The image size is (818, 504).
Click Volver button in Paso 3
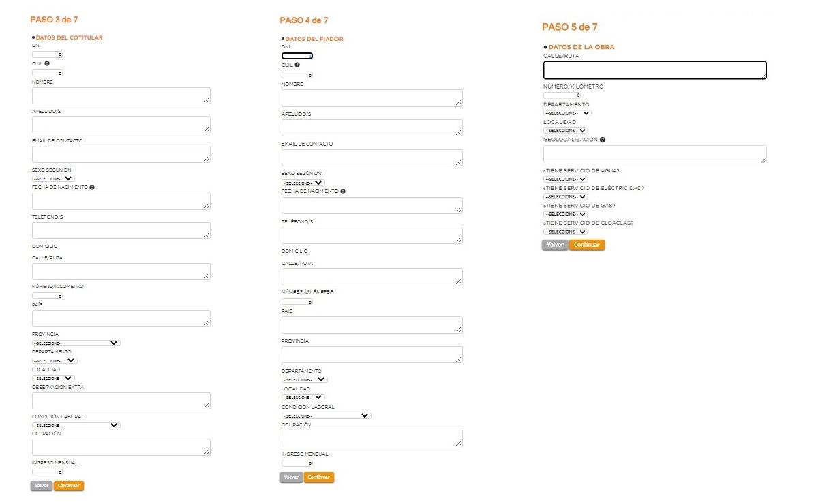click(42, 486)
